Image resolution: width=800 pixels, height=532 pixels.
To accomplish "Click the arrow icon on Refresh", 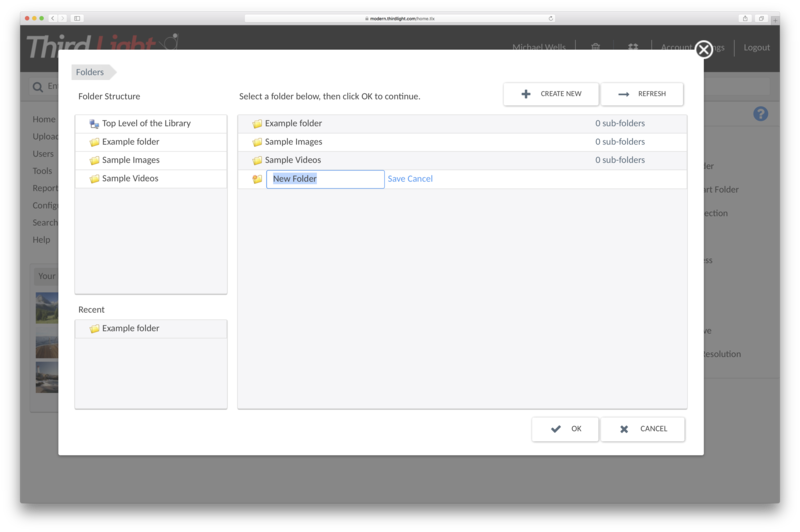I will point(623,94).
